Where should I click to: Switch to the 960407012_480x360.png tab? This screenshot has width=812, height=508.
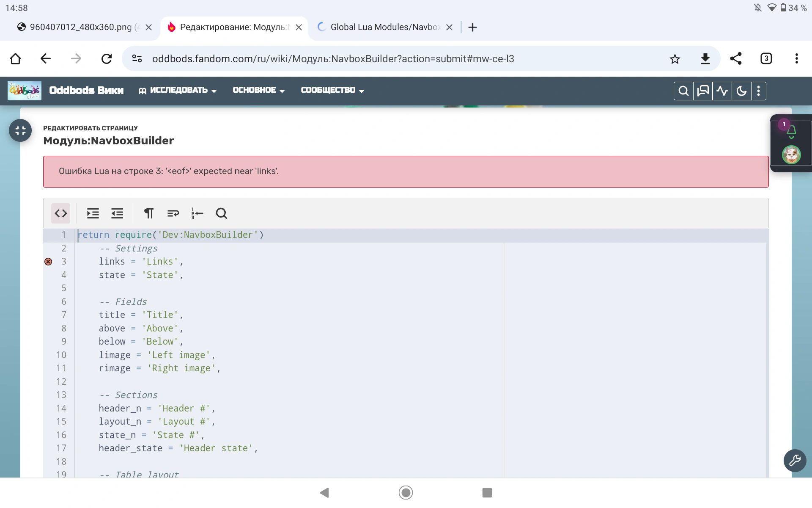[x=80, y=27]
